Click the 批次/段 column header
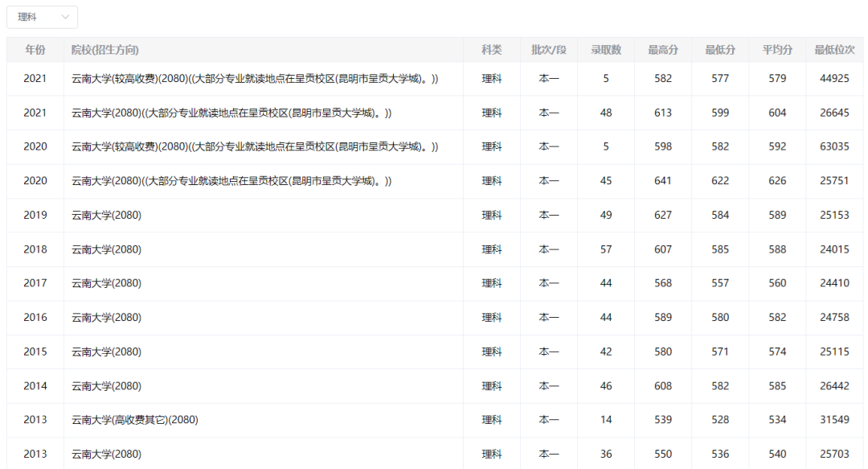Viewport: 868px width, 469px height. [x=548, y=50]
